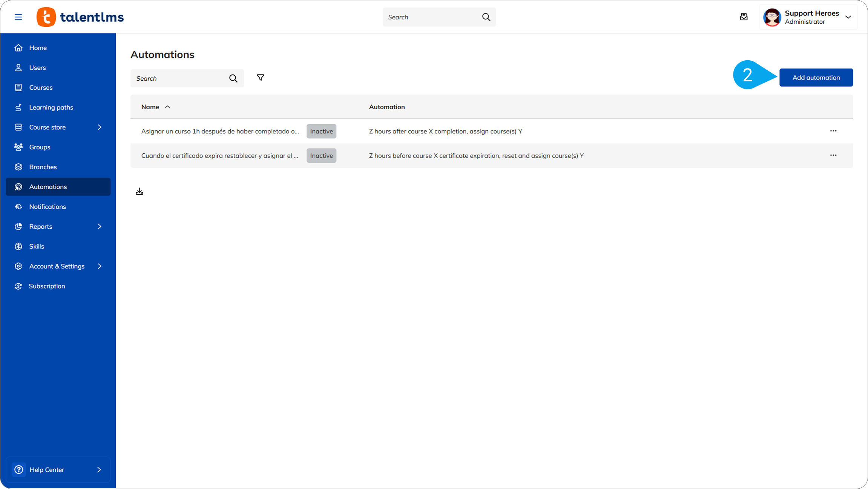Go to Notifications in sidebar

(x=48, y=207)
